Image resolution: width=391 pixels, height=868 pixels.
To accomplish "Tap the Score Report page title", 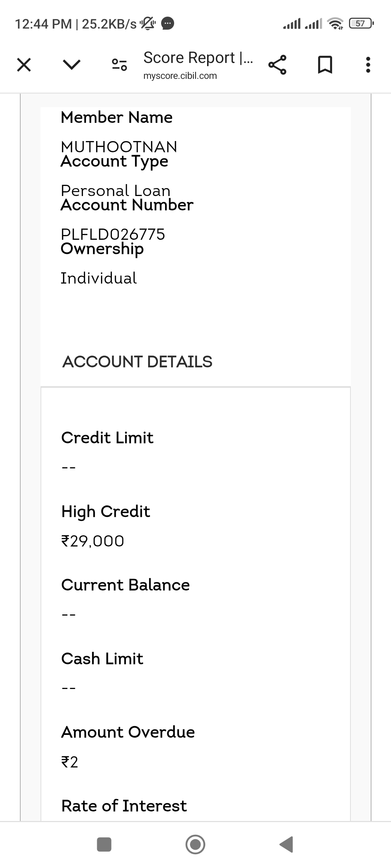I will tap(198, 58).
